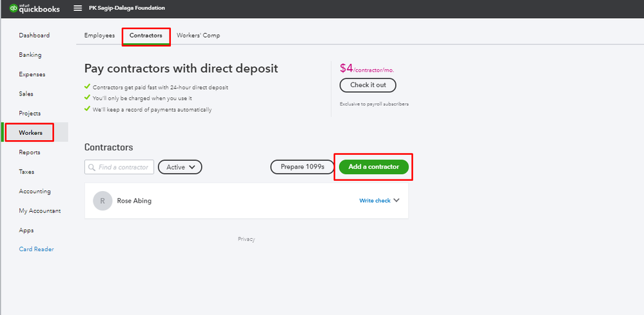Click the Check it out button

367,85
